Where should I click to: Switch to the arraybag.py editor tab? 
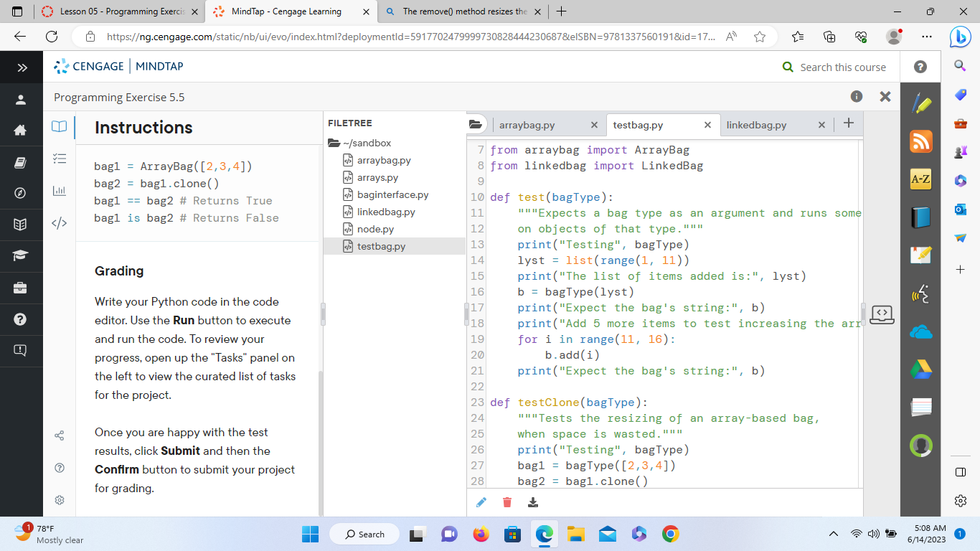pyautogui.click(x=527, y=125)
